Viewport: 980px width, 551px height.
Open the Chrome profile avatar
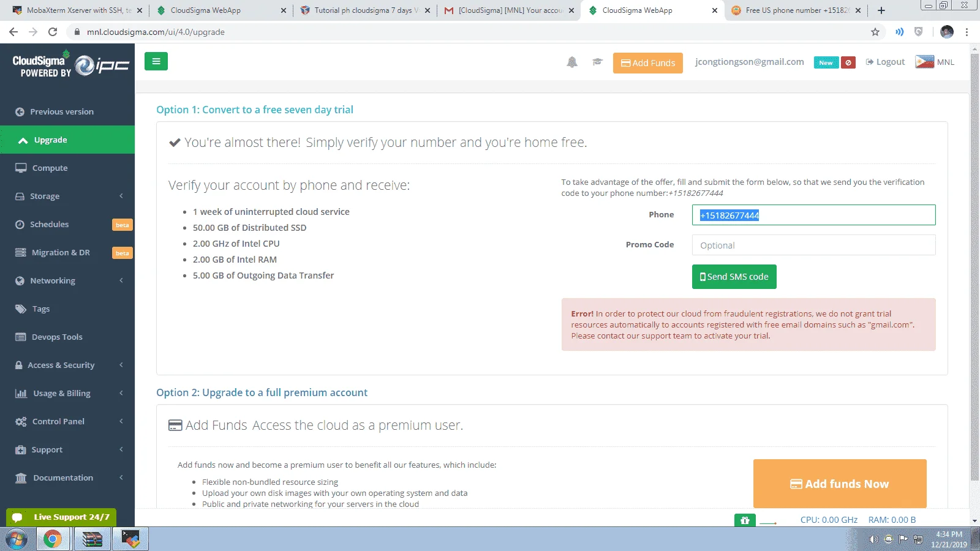pyautogui.click(x=947, y=32)
